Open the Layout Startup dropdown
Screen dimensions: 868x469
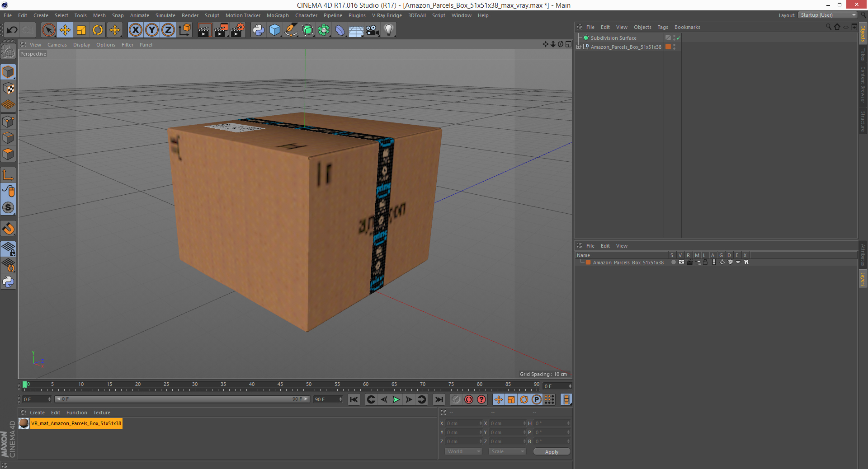[828, 15]
